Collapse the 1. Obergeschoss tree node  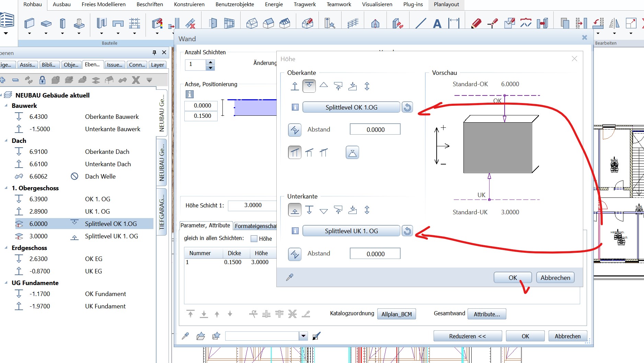[x=6, y=188]
